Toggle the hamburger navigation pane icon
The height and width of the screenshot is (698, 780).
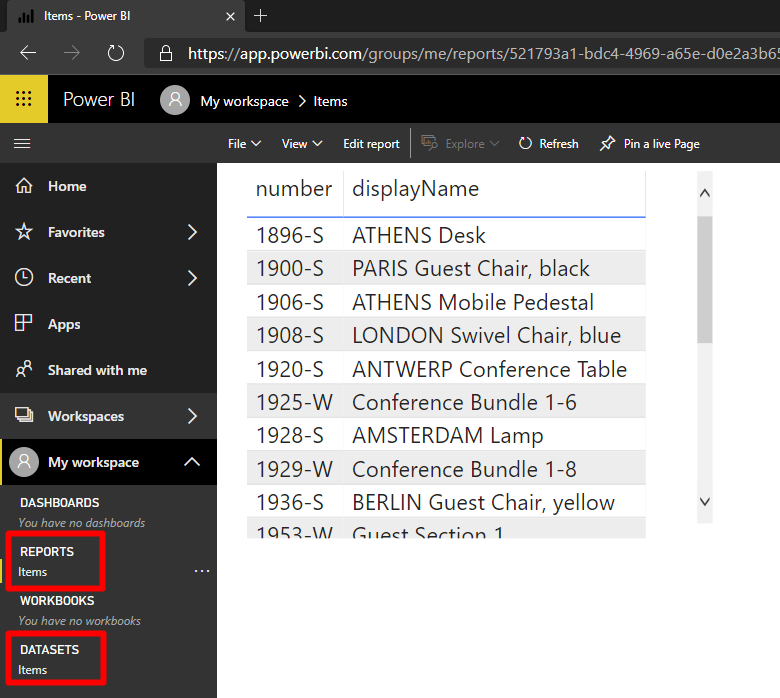[22, 144]
